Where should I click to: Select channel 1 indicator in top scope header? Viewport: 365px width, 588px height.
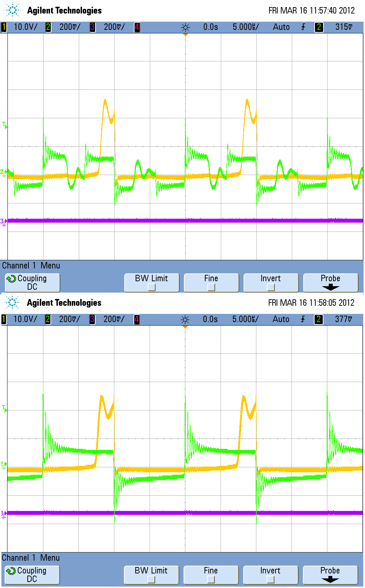[4, 27]
